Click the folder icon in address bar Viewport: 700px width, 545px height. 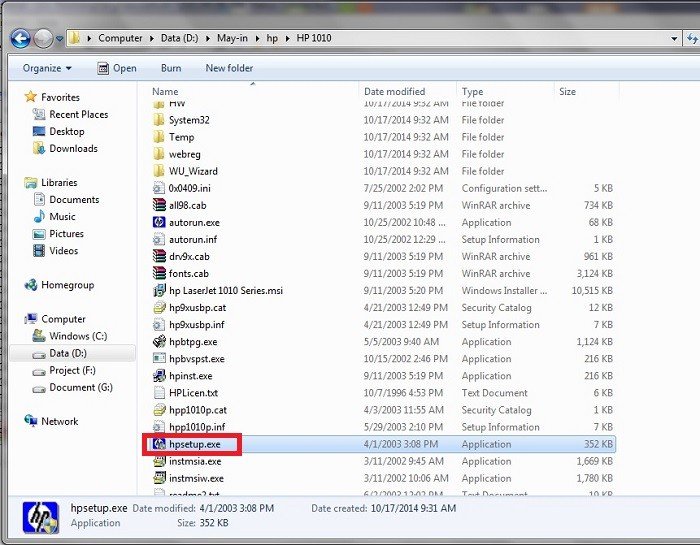point(75,38)
